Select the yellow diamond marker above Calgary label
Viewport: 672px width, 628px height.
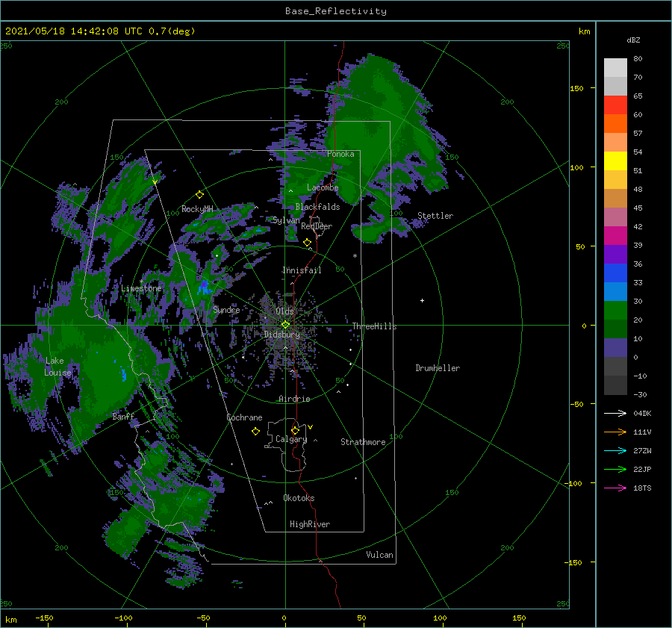pos(295,430)
